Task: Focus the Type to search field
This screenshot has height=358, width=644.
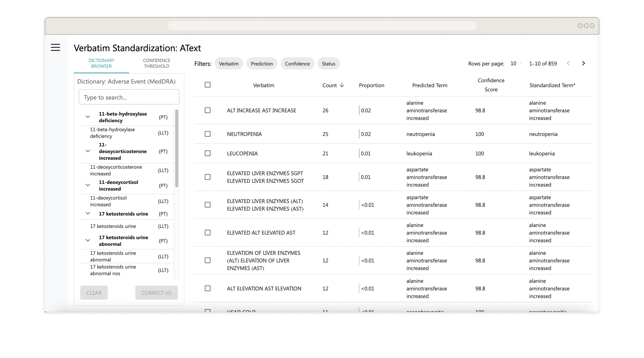Action: click(129, 97)
